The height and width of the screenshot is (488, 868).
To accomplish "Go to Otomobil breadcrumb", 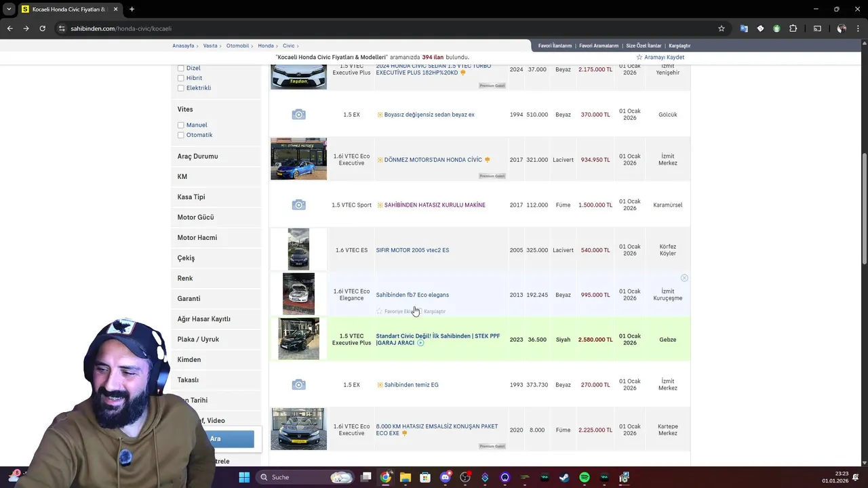I will click(x=237, y=45).
